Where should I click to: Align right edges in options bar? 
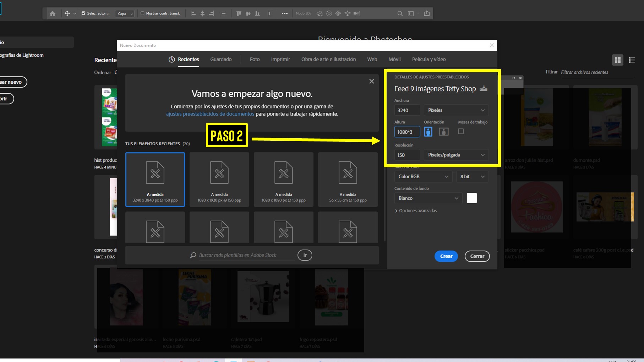[212, 13]
